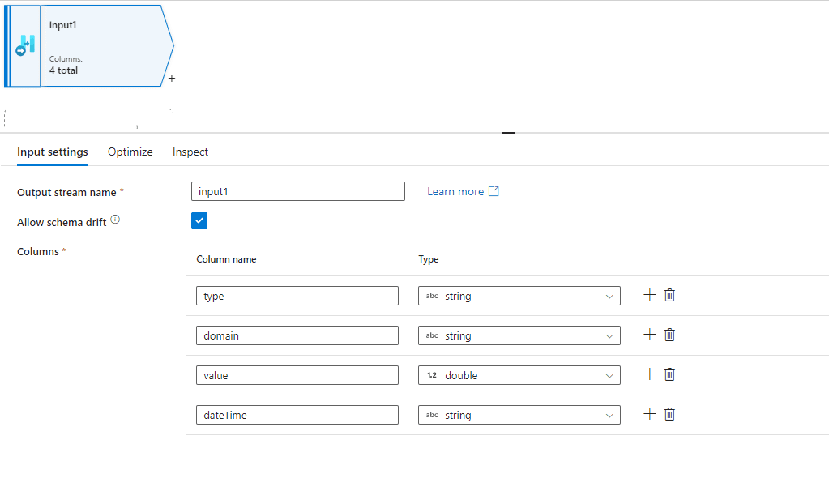Open type dropdown for the type column
Viewport: 829px width, 504px height.
519,296
